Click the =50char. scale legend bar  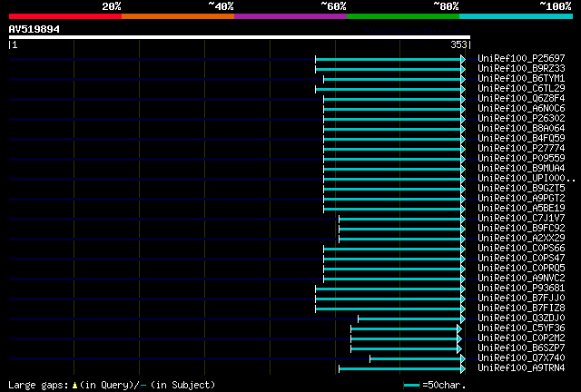click(x=411, y=386)
